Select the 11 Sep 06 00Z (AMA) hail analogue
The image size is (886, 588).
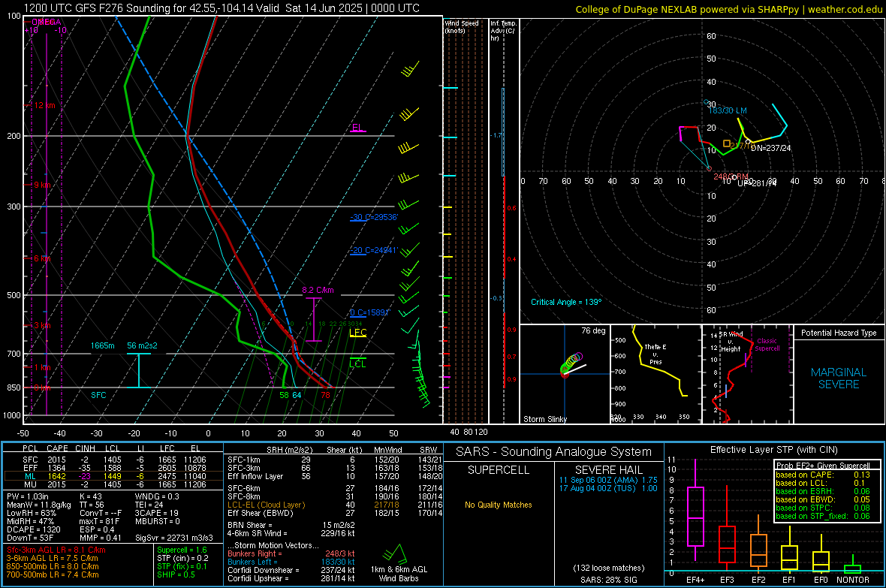tap(608, 479)
